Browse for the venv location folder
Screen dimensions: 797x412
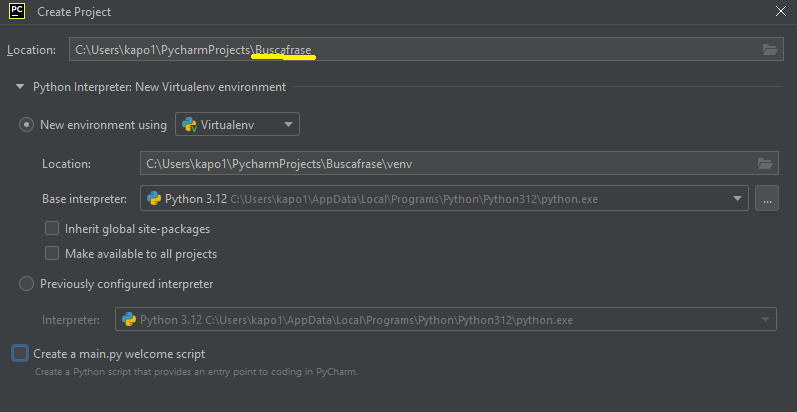(765, 164)
